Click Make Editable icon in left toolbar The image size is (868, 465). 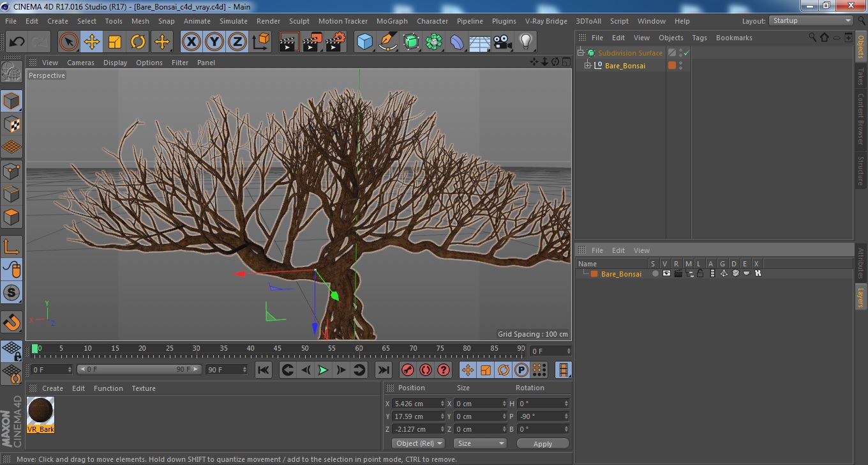coord(11,72)
